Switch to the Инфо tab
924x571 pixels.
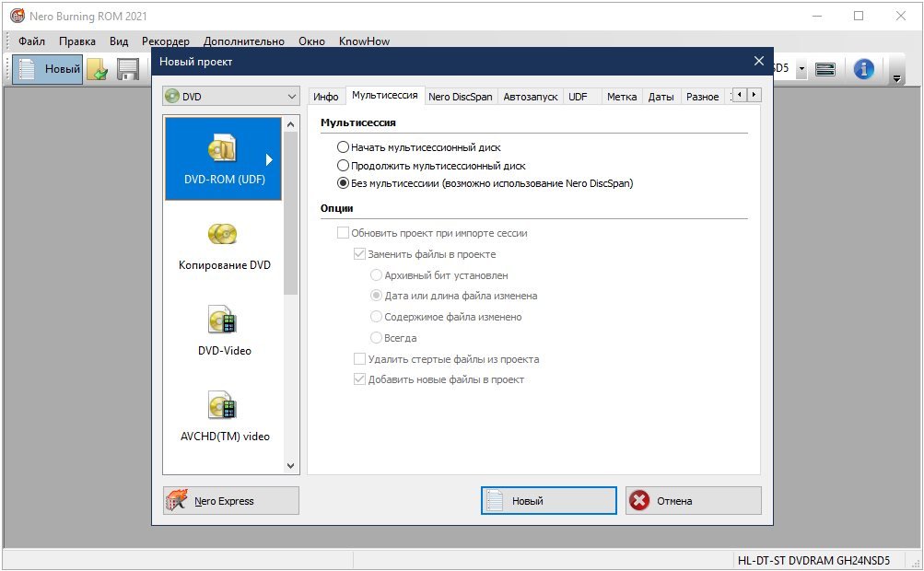coord(326,97)
